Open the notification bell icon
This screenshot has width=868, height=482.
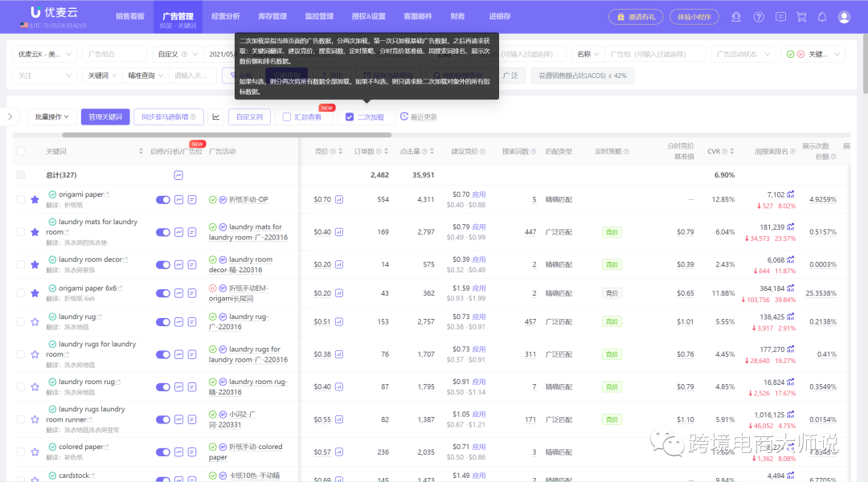pyautogui.click(x=821, y=17)
